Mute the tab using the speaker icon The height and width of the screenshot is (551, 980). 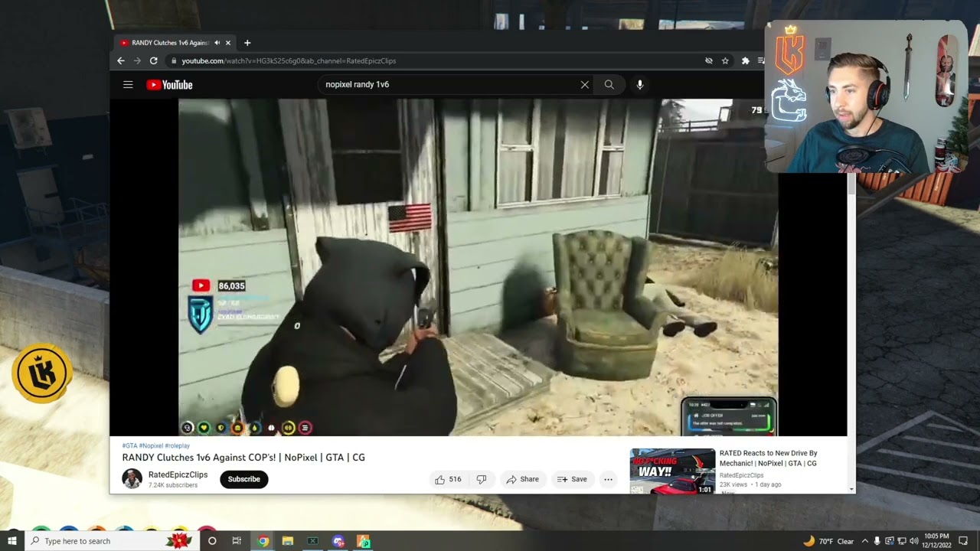[x=217, y=43]
